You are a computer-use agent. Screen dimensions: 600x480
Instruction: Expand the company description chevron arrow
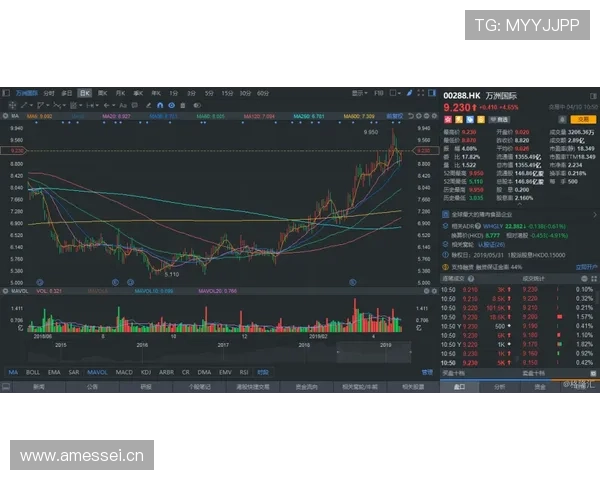pos(592,215)
